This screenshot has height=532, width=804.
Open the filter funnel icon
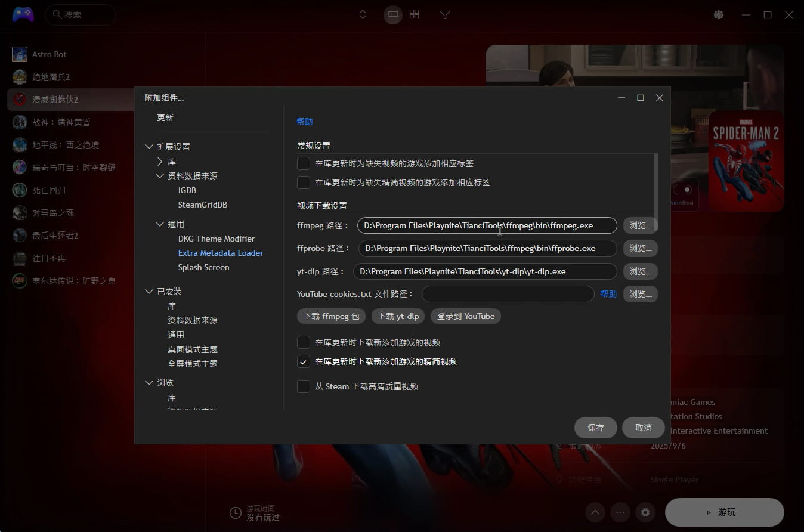tap(444, 15)
